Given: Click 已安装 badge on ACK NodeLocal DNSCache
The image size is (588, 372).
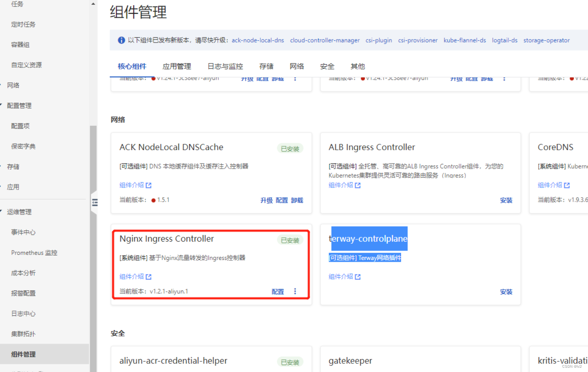Looking at the screenshot, I should (290, 149).
